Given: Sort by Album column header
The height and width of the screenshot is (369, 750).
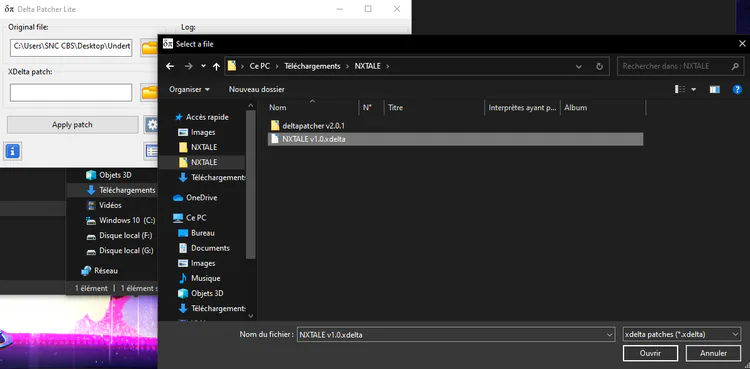Looking at the screenshot, I should [603, 108].
